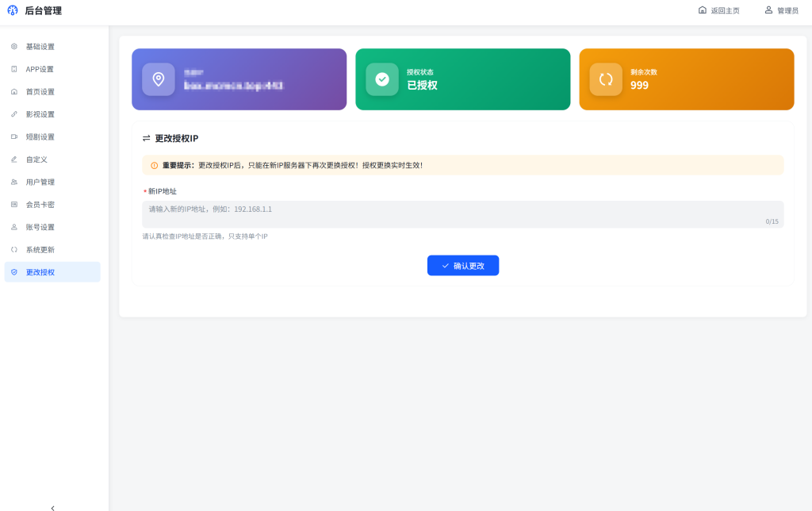The width and height of the screenshot is (812, 511).
Task: Click the 会员卡密 card icon in sidebar
Action: pyautogui.click(x=14, y=205)
